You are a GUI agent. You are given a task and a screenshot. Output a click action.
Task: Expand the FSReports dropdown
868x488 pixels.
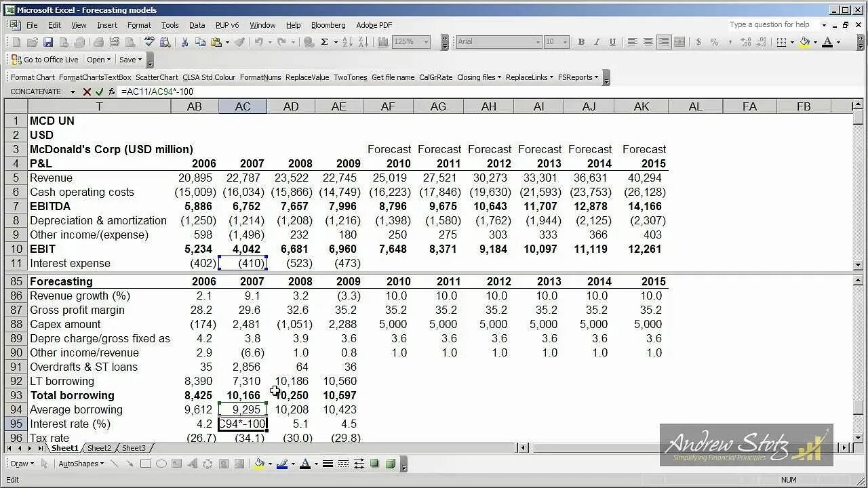[578, 77]
